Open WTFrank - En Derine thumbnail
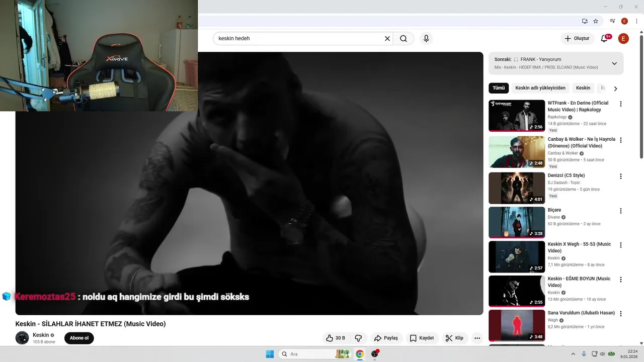The width and height of the screenshot is (644, 362). pos(517,116)
